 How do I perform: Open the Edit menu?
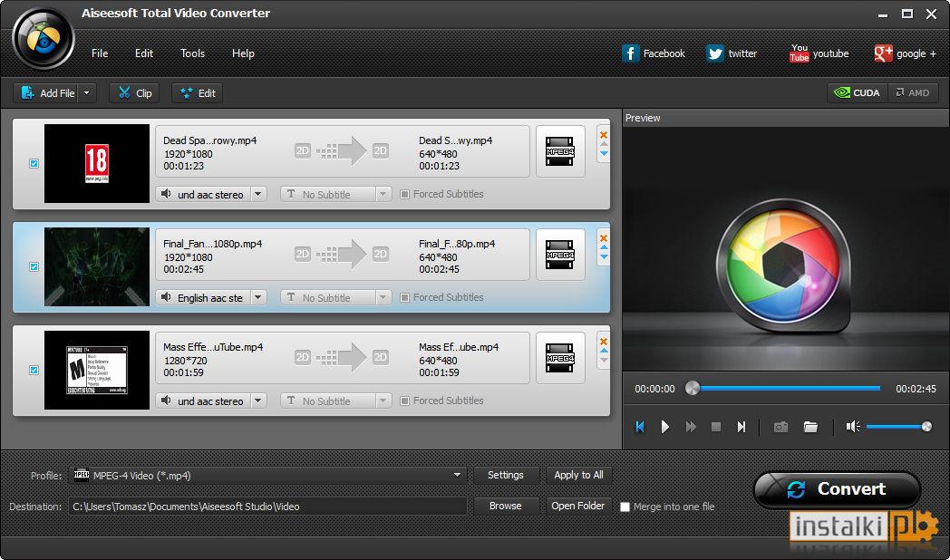[x=143, y=53]
